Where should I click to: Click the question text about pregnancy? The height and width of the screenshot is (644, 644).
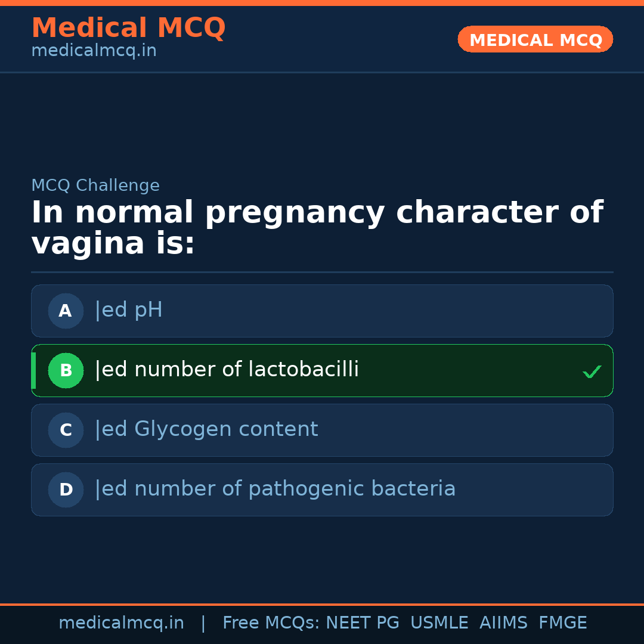coord(316,227)
